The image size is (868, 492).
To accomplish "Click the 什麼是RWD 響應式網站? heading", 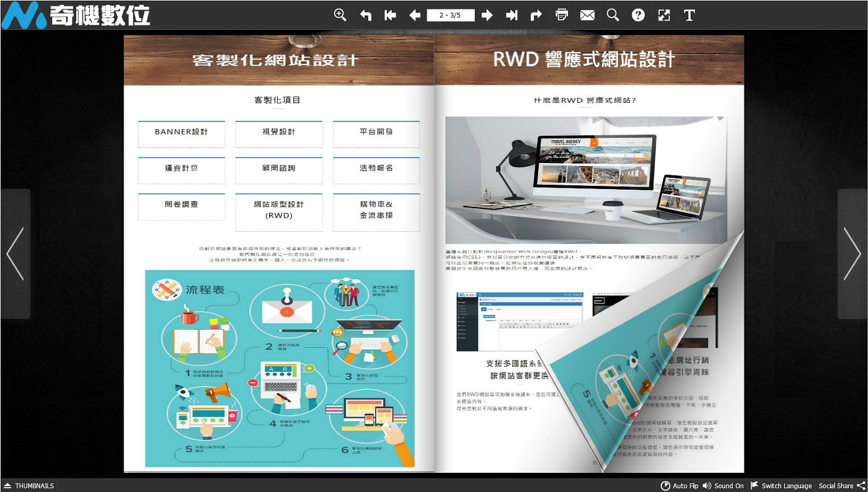I will pyautogui.click(x=585, y=100).
